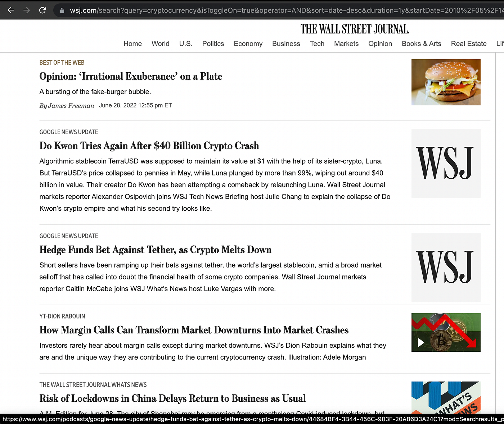Open the Economy navigation section
The width and height of the screenshot is (504, 424).
(x=248, y=44)
